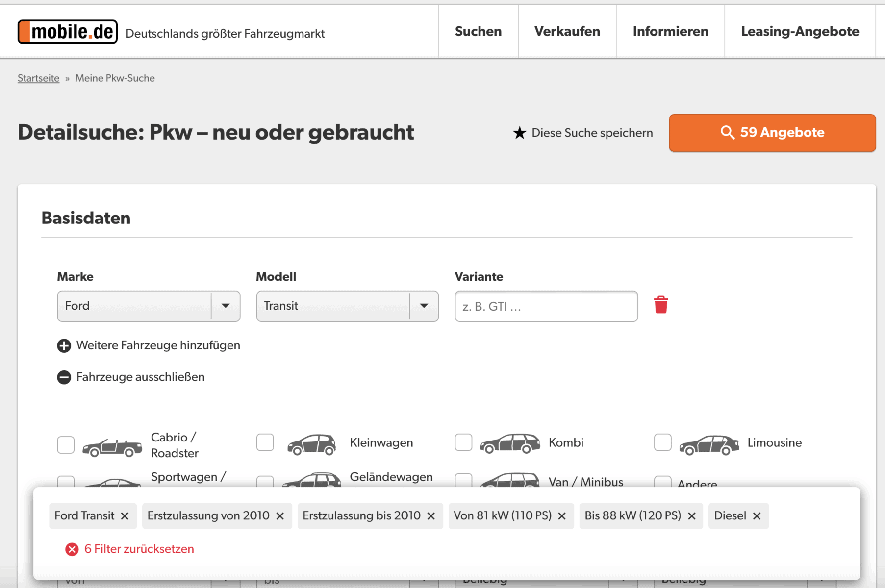The width and height of the screenshot is (885, 588).
Task: Check the Limousine checkbox
Action: click(x=662, y=442)
